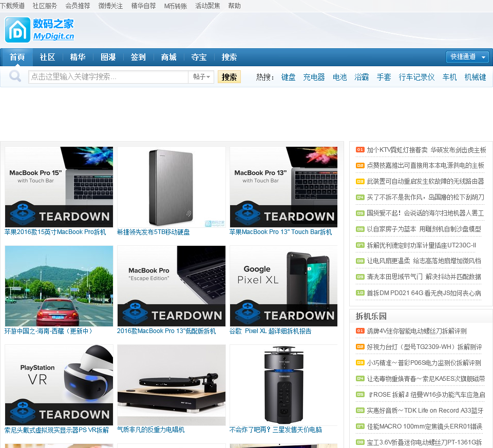
Task: Click hot search keyword 手套
Action: click(x=384, y=77)
